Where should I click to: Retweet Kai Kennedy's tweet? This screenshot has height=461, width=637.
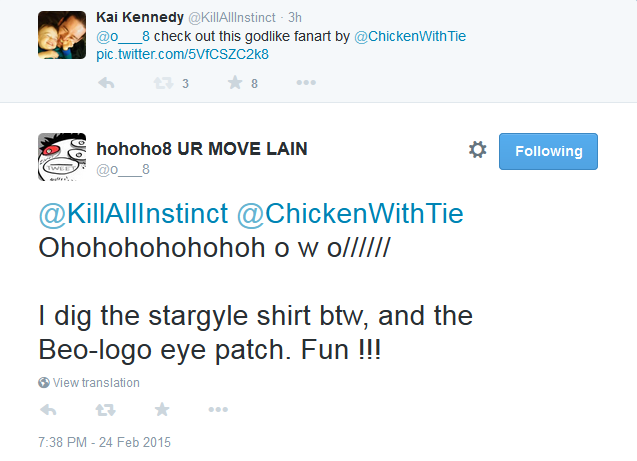click(160, 84)
